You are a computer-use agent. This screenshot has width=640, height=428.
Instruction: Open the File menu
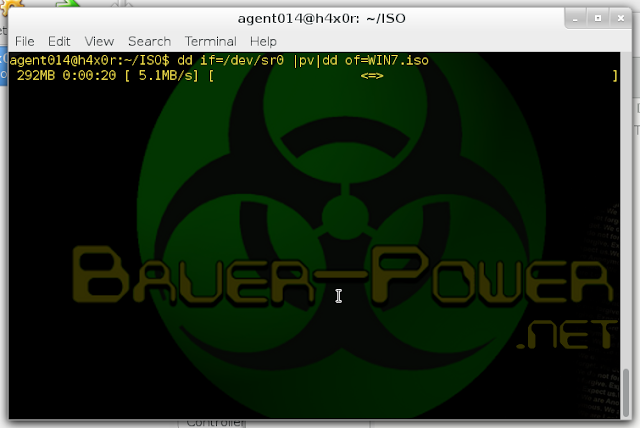click(24, 41)
